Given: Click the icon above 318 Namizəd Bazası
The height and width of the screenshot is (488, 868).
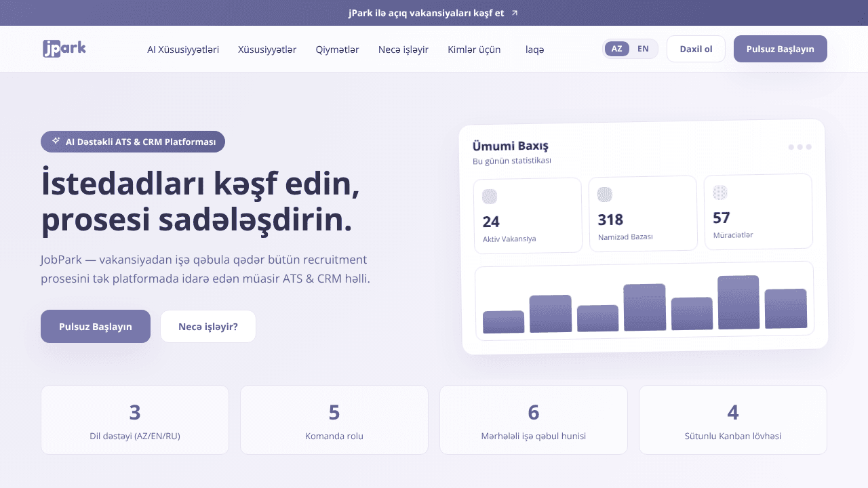Looking at the screenshot, I should coord(605,195).
